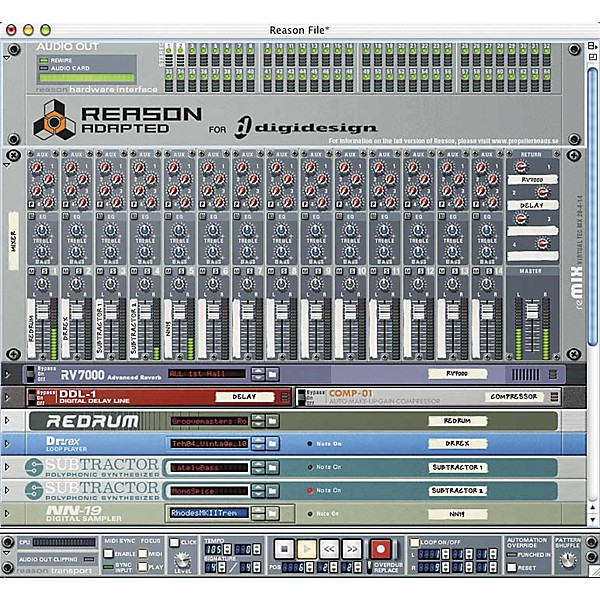Enable the metronome Click checkbox

(174, 542)
